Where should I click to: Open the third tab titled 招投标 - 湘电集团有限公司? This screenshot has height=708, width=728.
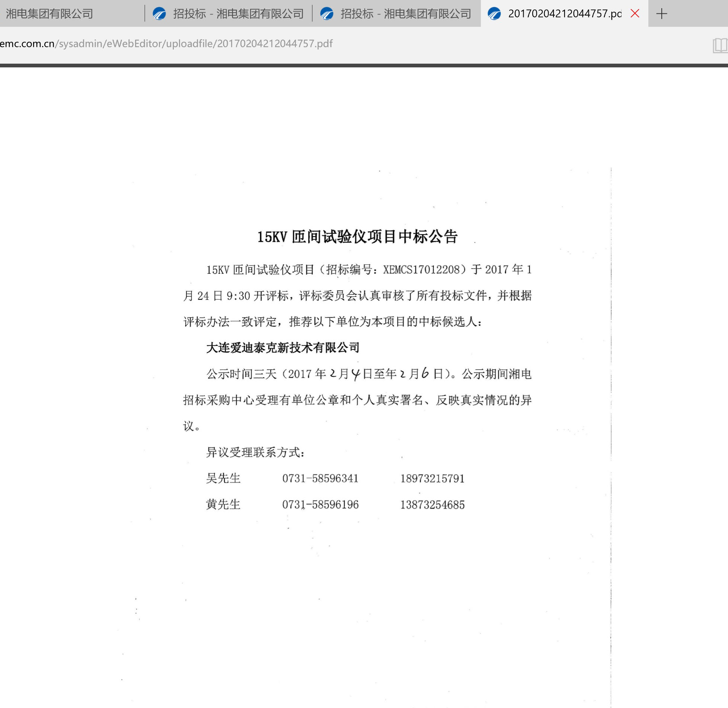[396, 14]
